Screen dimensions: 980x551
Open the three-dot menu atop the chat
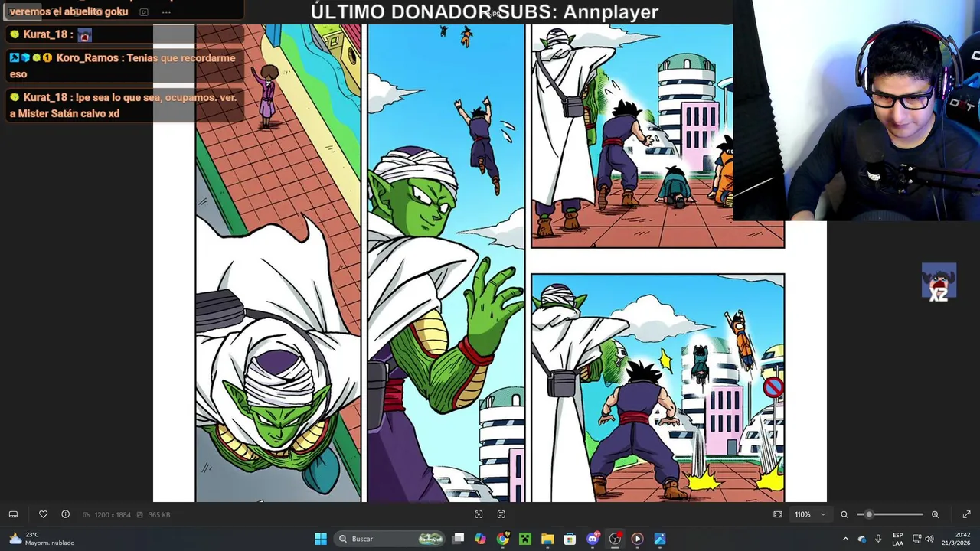point(166,12)
